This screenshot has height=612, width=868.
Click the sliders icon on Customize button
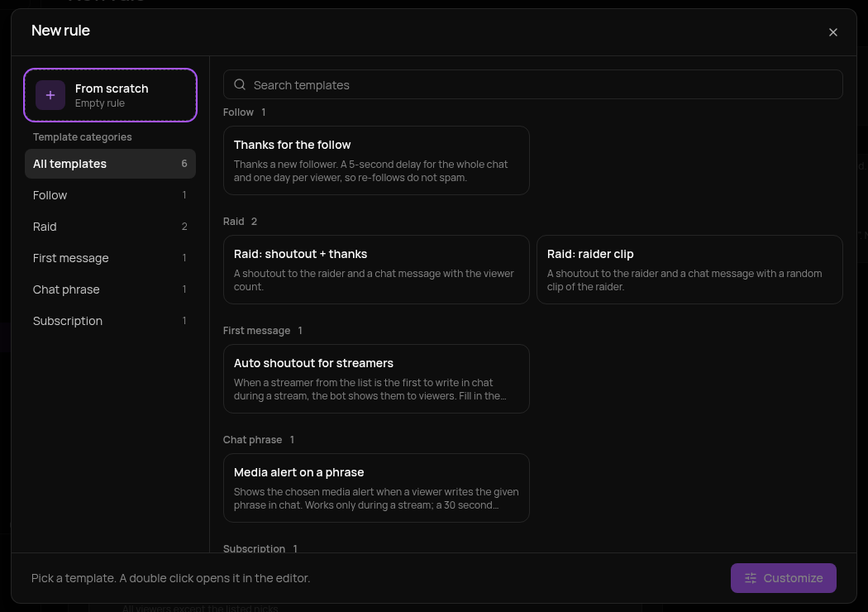click(750, 577)
